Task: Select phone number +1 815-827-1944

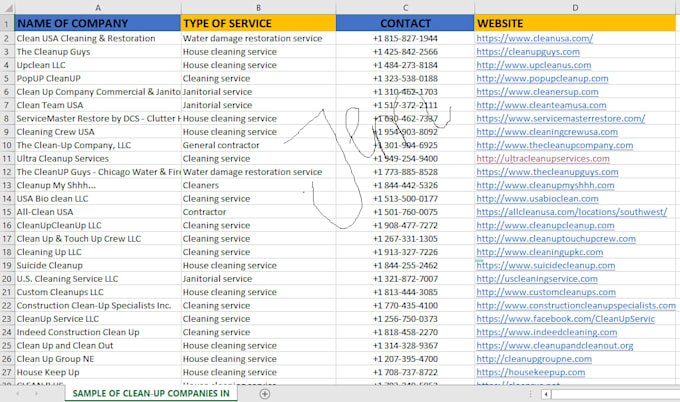Action: pos(405,38)
